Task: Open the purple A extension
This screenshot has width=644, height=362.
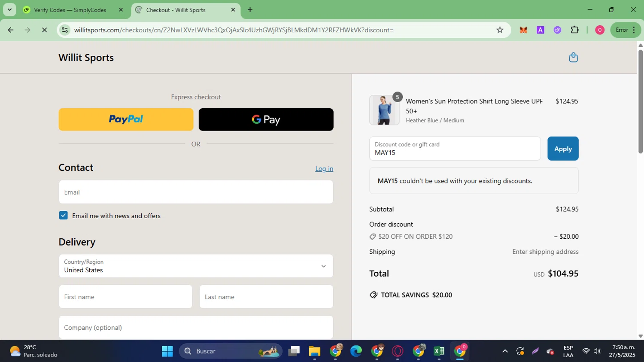Action: click(x=541, y=30)
